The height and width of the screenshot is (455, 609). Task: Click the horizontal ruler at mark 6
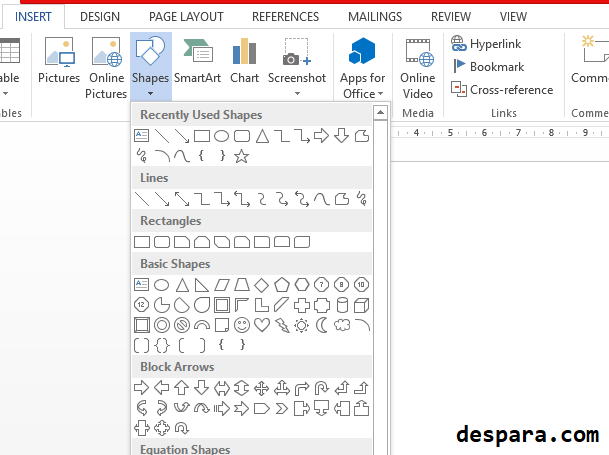484,133
